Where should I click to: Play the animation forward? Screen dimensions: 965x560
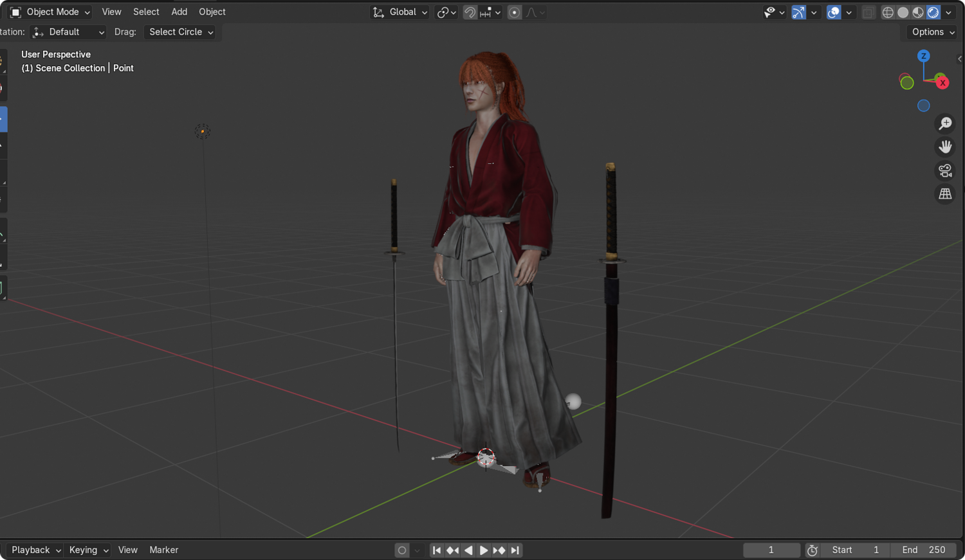point(483,550)
